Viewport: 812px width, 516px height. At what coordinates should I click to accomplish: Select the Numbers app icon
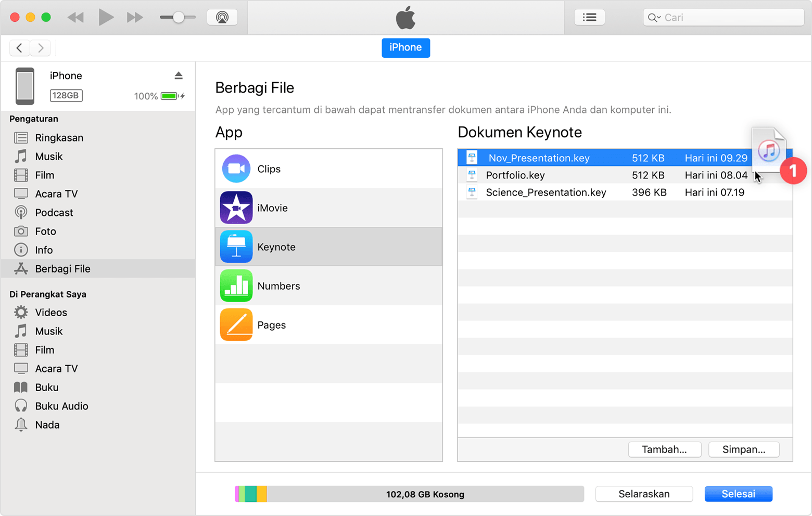(x=236, y=286)
